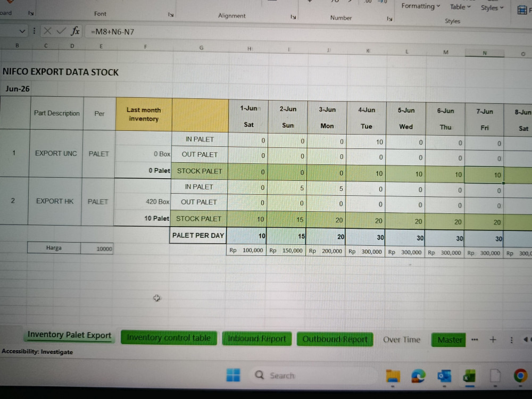
Task: Open the Inbound Report sheet tab
Action: 257,338
